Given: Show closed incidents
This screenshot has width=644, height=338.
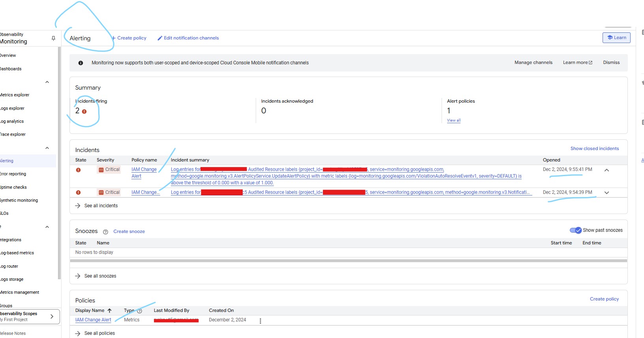Looking at the screenshot, I should click(594, 148).
